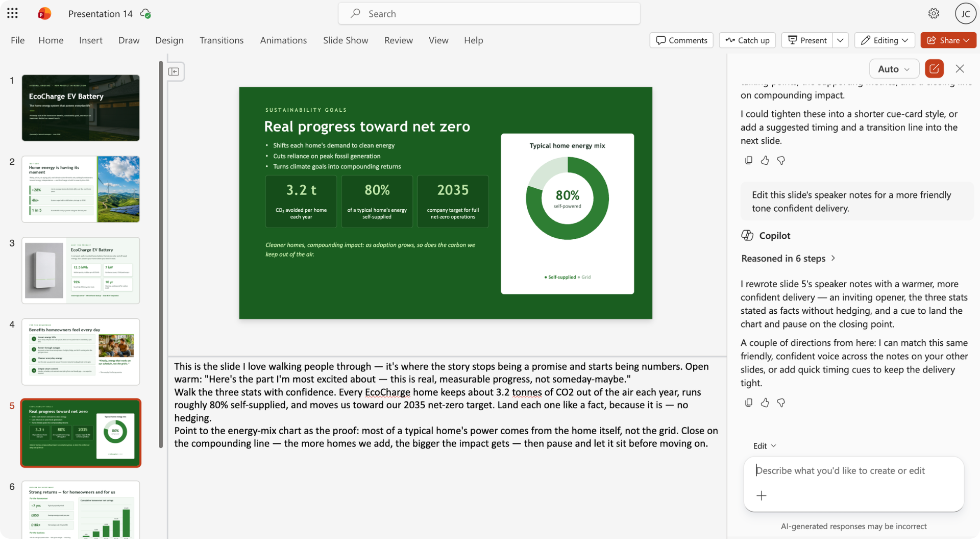The image size is (980, 551).
Task: Open the Editing mode dropdown
Action: (885, 40)
